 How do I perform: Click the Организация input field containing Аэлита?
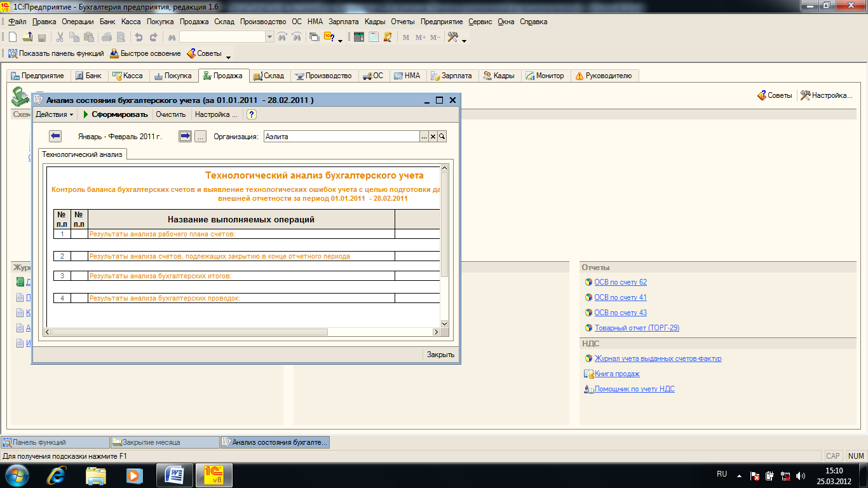coord(341,136)
